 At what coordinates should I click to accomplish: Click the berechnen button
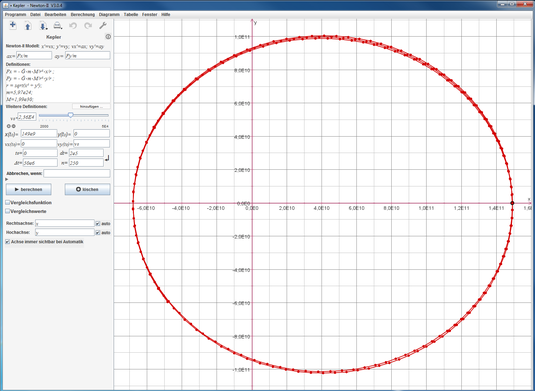(29, 189)
